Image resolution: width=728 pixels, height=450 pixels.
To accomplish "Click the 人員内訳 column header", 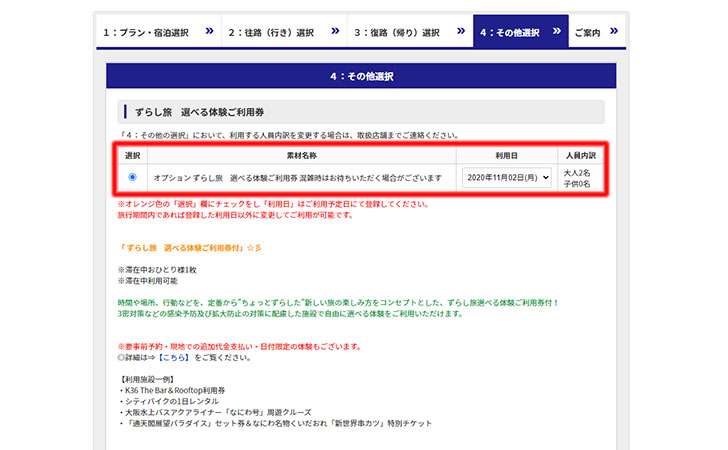I will pyautogui.click(x=581, y=156).
